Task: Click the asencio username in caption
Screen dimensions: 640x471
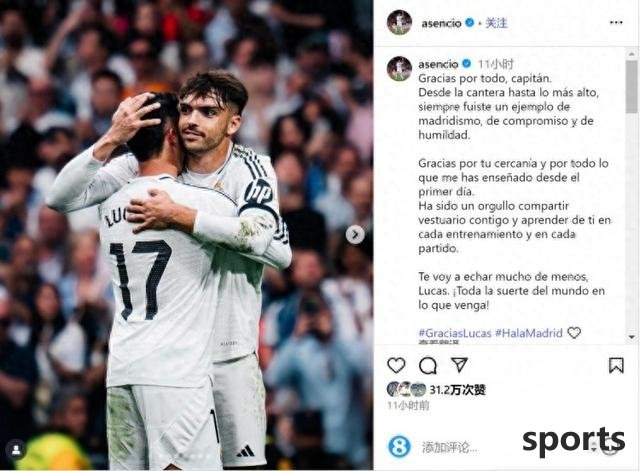Action: [438, 64]
